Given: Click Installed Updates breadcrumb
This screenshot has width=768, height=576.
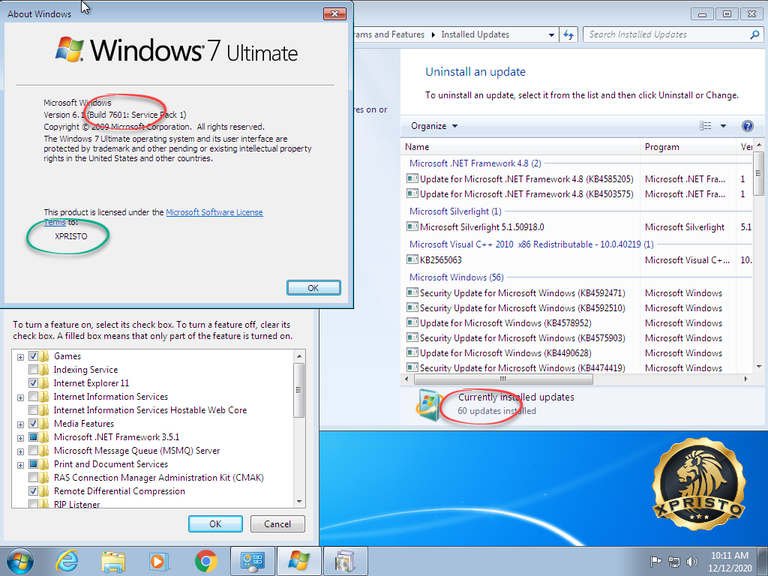Looking at the screenshot, I should point(475,35).
